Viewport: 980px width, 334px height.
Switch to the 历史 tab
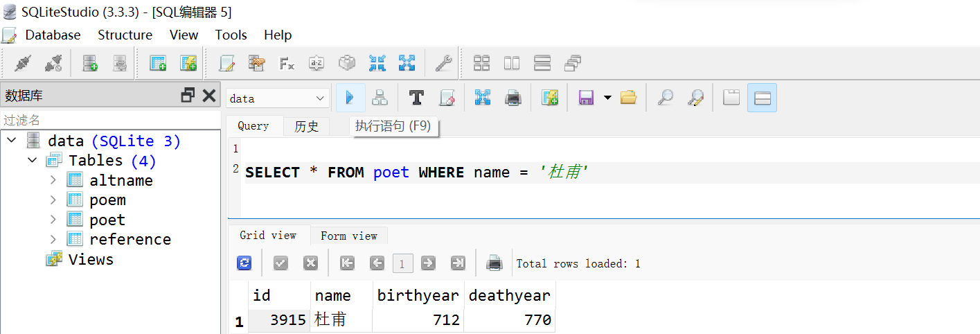[306, 126]
